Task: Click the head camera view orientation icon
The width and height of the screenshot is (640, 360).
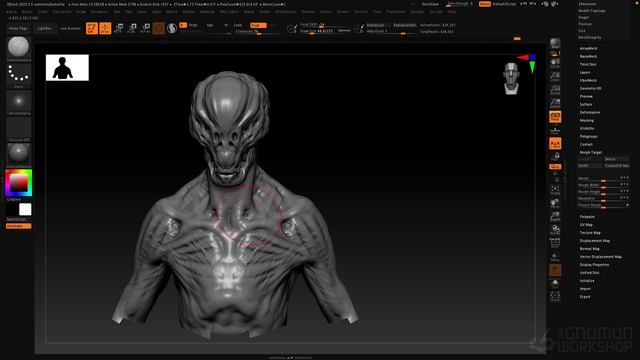Action: (x=511, y=78)
